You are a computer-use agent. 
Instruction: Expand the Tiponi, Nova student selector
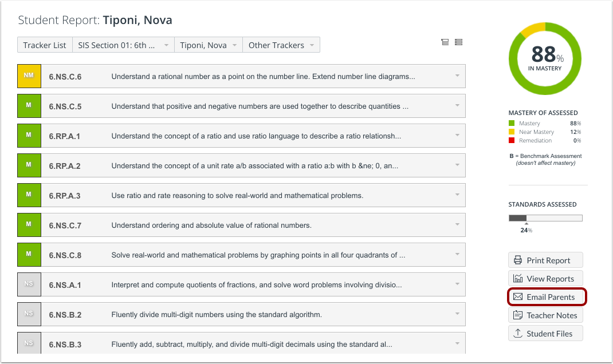coord(208,45)
